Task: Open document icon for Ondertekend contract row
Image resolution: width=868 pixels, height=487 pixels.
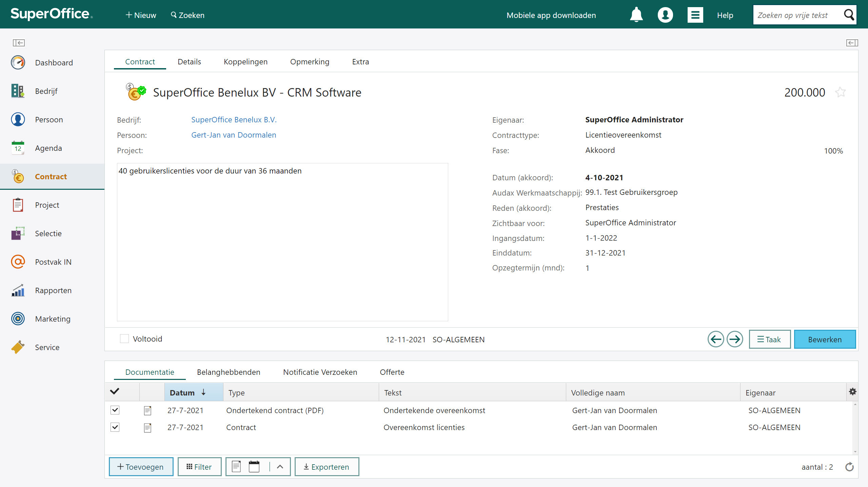Action: coord(147,410)
